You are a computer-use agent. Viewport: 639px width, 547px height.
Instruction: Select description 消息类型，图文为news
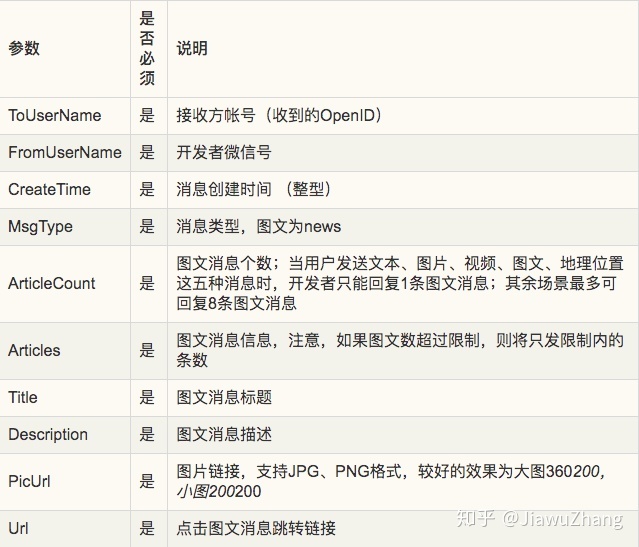click(x=258, y=227)
